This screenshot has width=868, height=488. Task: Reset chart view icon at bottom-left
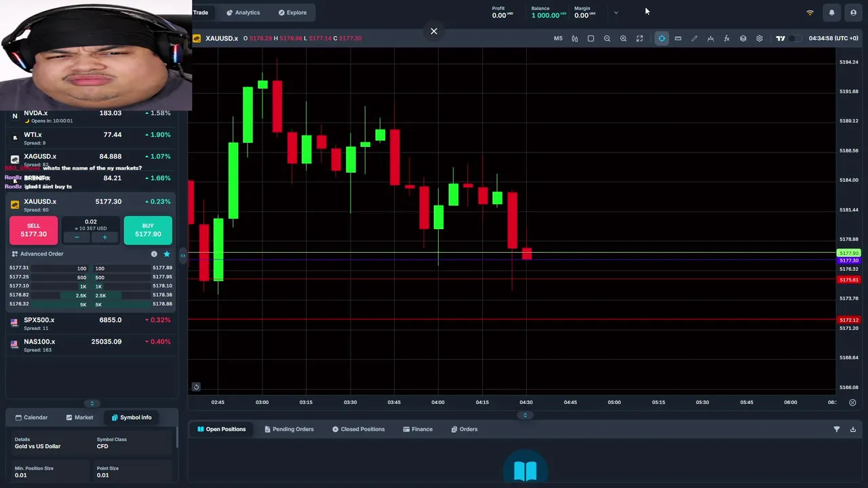point(196,387)
